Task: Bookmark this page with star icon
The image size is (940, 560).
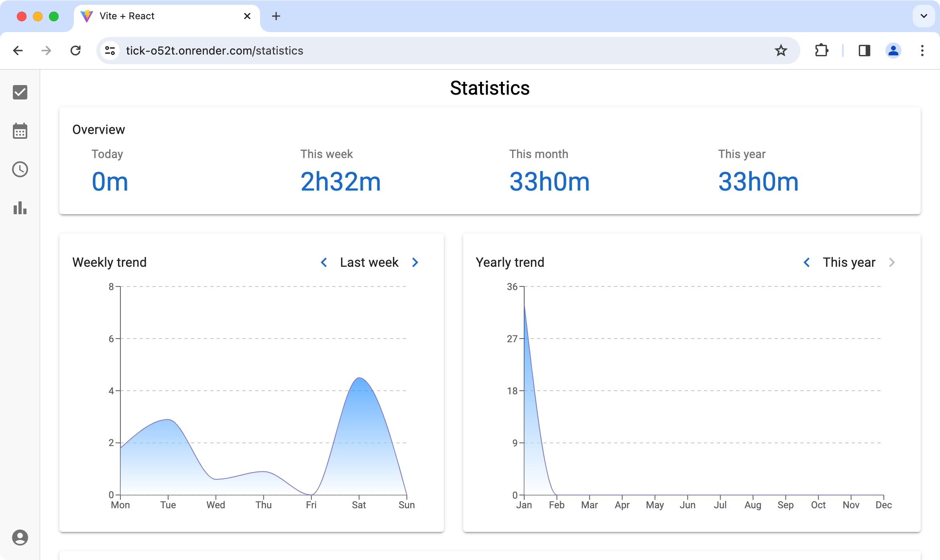Action: (x=781, y=51)
